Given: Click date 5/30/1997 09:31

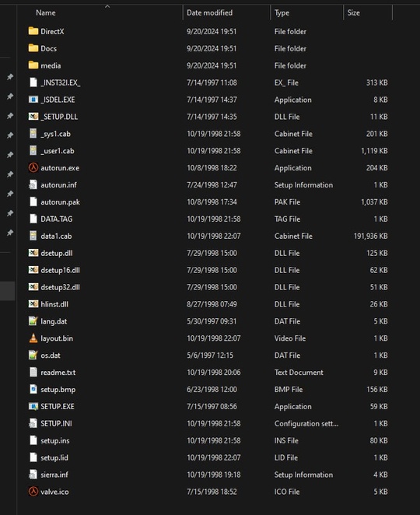Looking at the screenshot, I should click(x=212, y=321).
